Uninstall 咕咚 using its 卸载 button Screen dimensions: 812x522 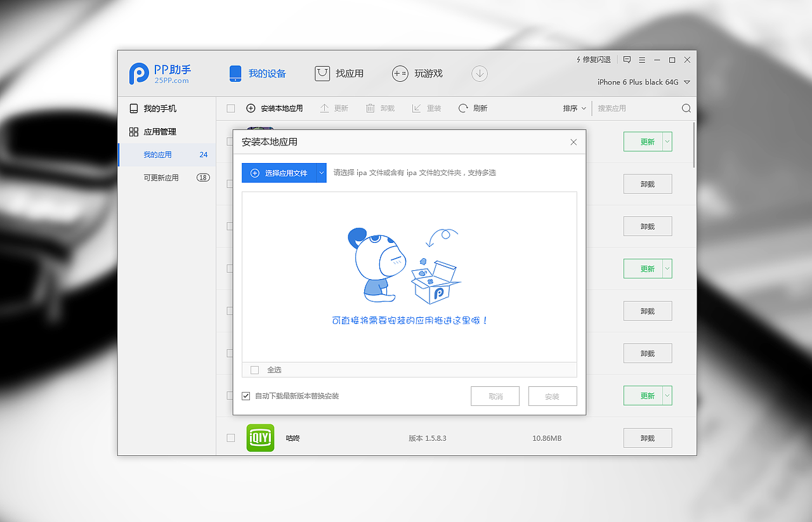647,438
